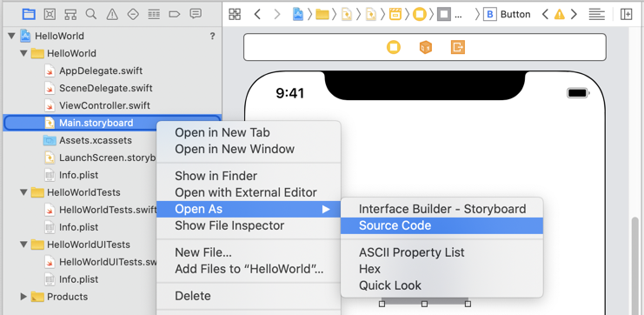Click the related items grid icon
Viewport: 644px width, 315px height.
(235, 15)
